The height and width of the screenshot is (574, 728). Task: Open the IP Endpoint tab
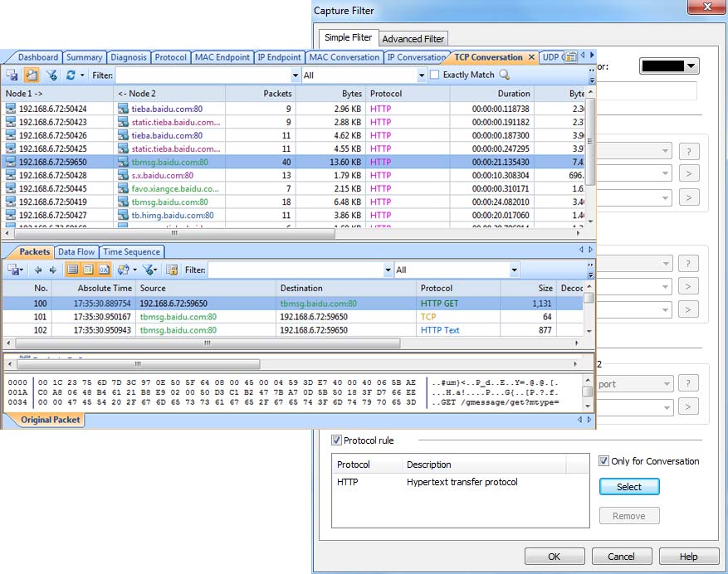point(279,57)
